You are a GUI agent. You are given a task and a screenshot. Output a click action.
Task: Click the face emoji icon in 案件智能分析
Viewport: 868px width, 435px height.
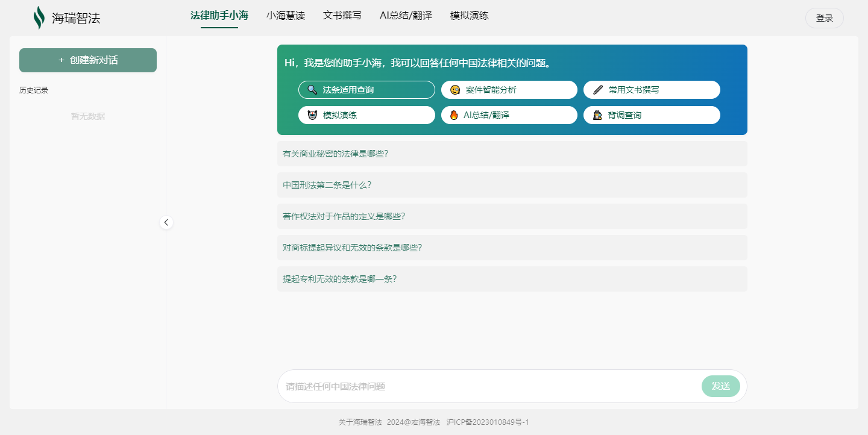tap(455, 90)
